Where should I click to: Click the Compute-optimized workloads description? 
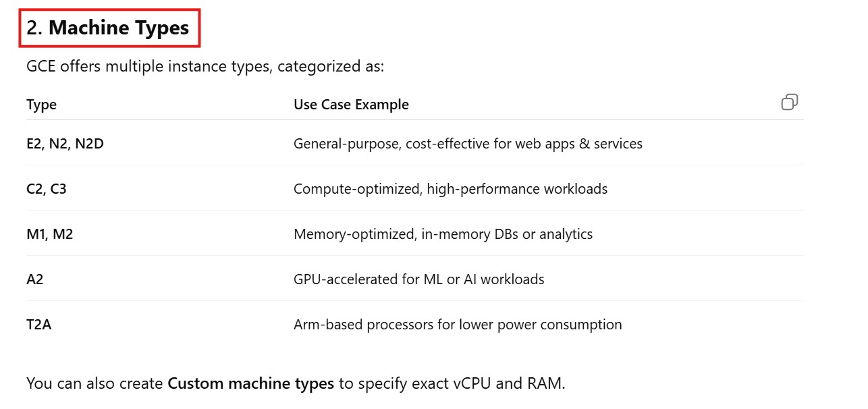(450, 189)
